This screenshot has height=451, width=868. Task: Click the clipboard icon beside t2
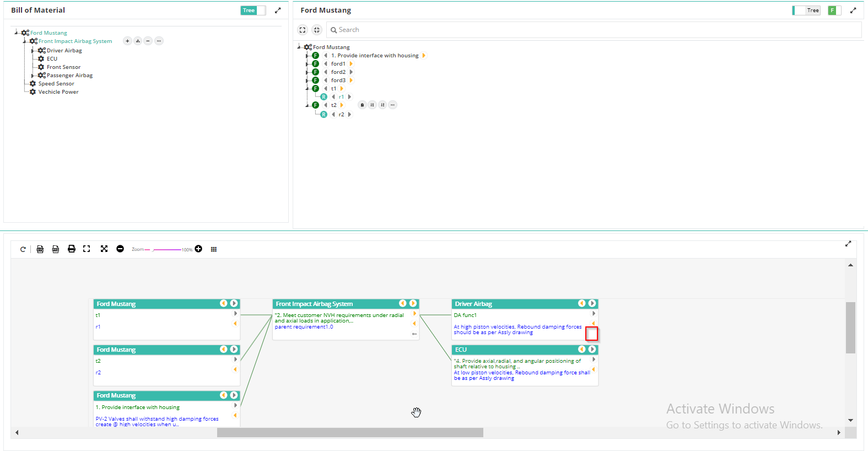(x=362, y=105)
